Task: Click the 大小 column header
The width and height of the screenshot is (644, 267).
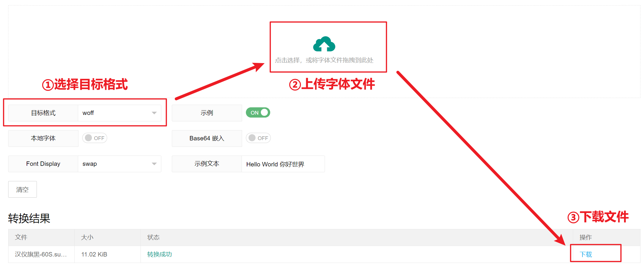Action: click(x=87, y=237)
